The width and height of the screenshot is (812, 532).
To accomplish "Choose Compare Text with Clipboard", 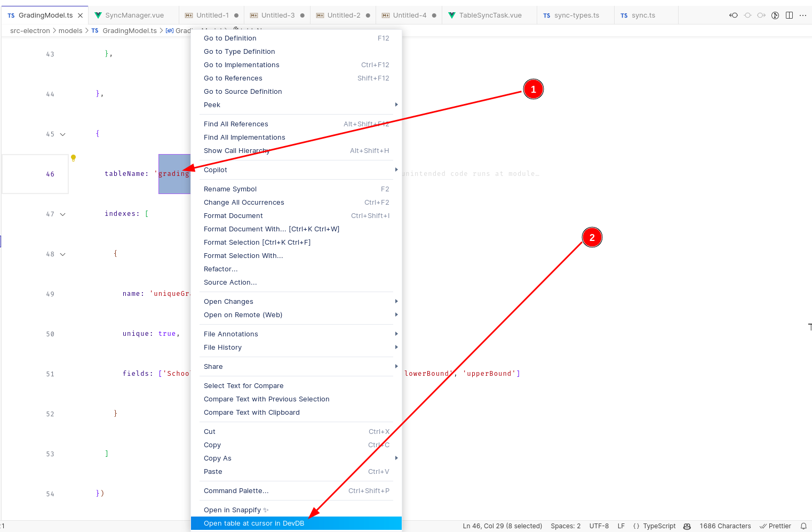I will (x=297, y=413).
